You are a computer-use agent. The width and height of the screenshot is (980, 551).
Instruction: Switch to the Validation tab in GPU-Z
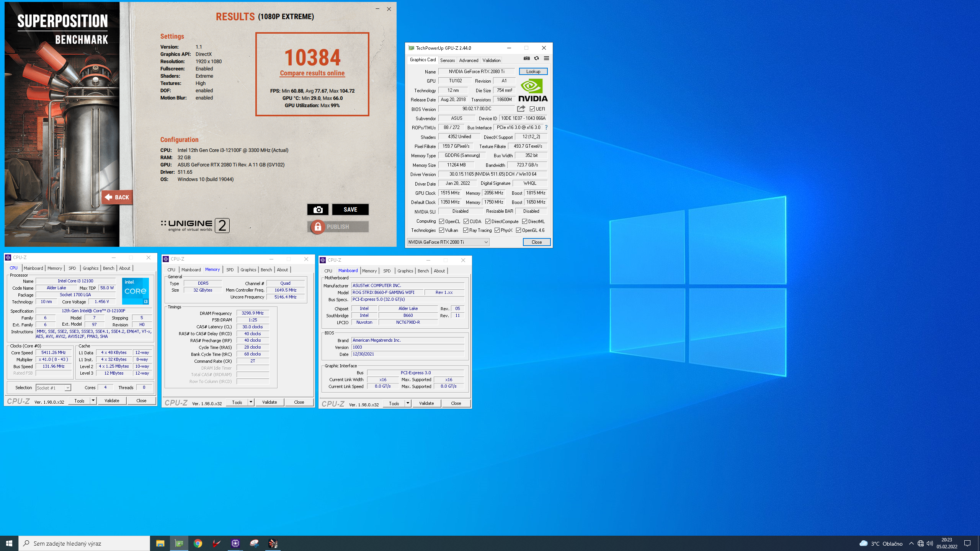[491, 60]
